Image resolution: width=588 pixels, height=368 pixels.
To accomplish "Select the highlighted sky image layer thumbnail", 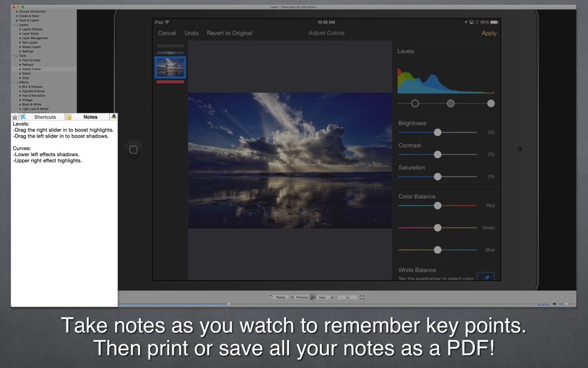I will point(170,67).
